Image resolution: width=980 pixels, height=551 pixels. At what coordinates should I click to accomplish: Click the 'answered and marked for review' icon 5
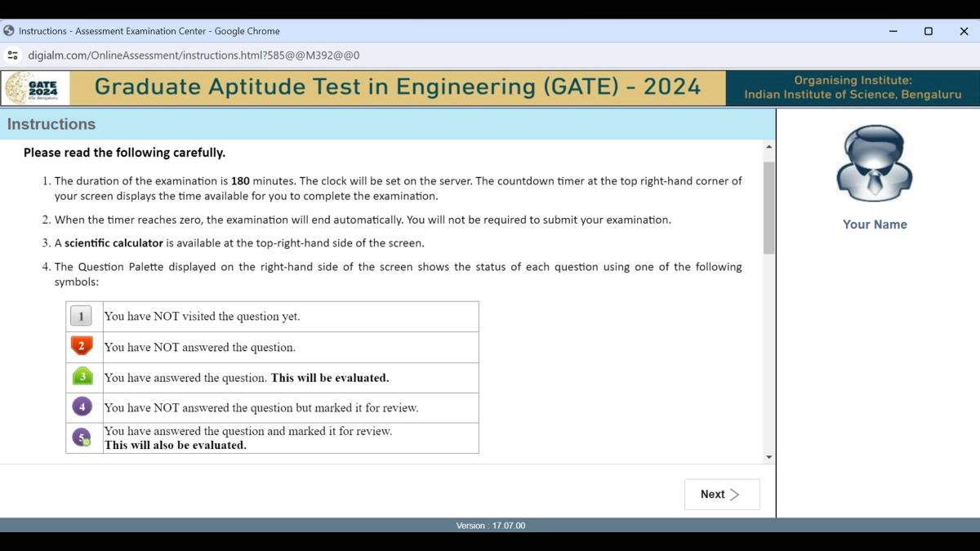pos(82,438)
